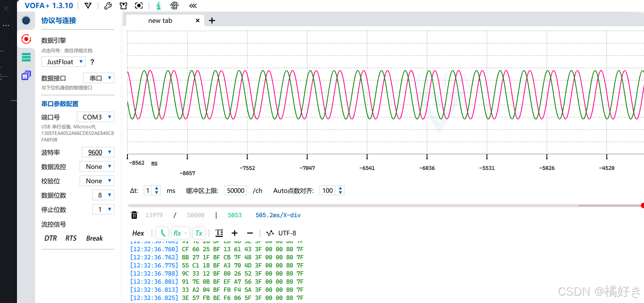Toggle Rx display option
This screenshot has width=644, height=303.
(180, 233)
